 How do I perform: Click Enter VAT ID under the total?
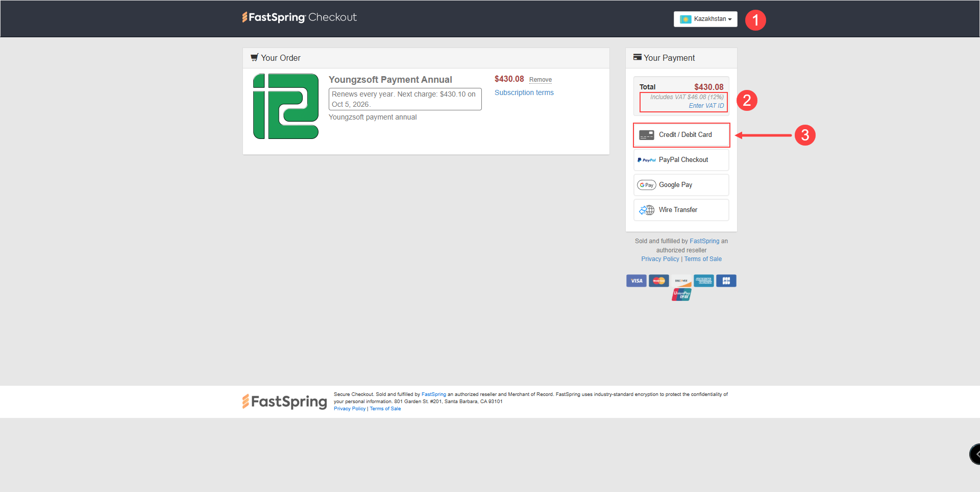[706, 105]
